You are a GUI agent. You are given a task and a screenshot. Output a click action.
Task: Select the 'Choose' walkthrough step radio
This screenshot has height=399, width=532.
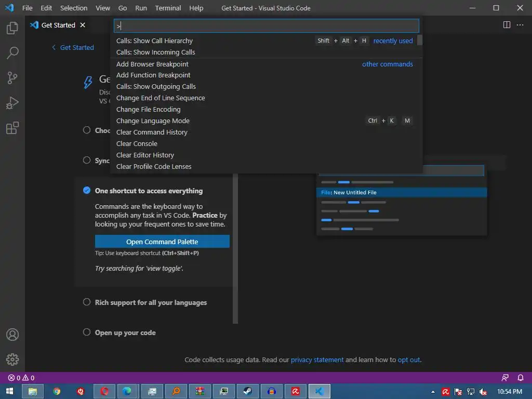coord(87,130)
